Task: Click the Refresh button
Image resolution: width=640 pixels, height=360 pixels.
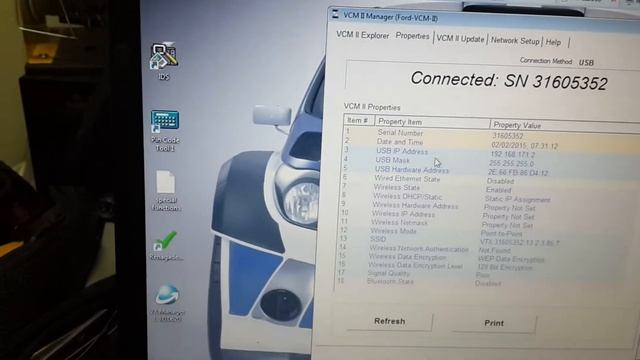Action: [390, 321]
